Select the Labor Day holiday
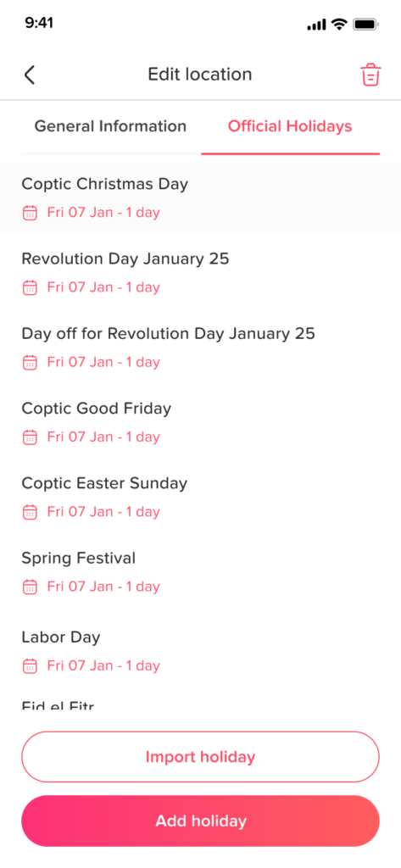This screenshot has width=401, height=868. [200, 651]
